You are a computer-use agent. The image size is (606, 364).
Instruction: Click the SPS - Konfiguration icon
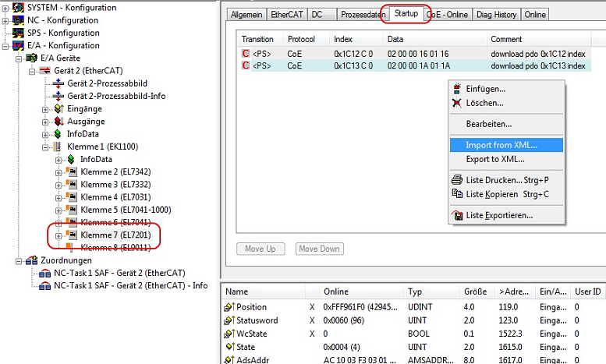[x=18, y=33]
